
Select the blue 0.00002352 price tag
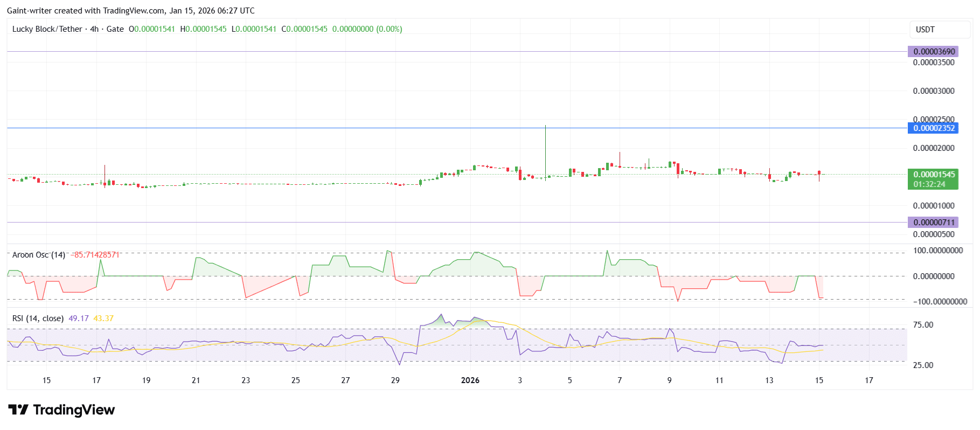tap(934, 128)
